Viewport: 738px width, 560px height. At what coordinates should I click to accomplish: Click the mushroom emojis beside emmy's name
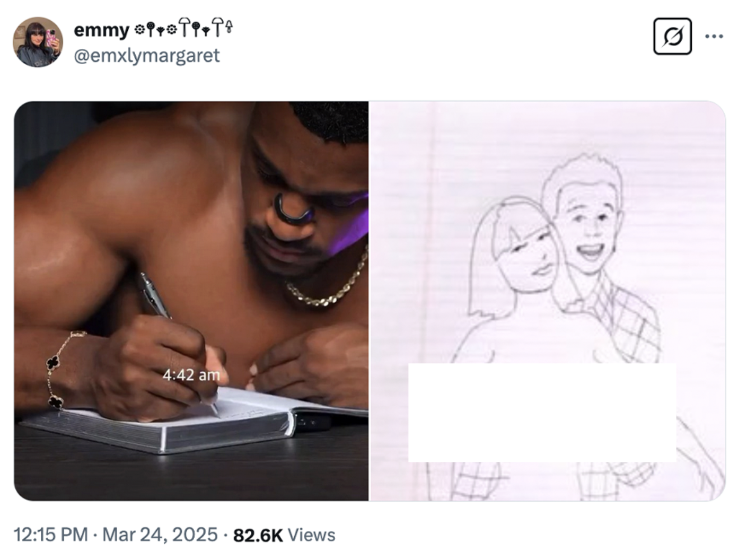183,28
